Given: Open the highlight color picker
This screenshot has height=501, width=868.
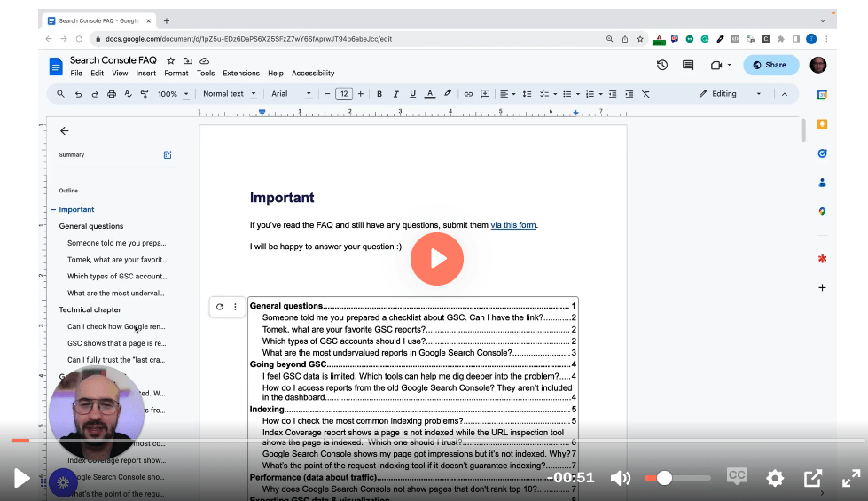Looking at the screenshot, I should click(x=447, y=94).
